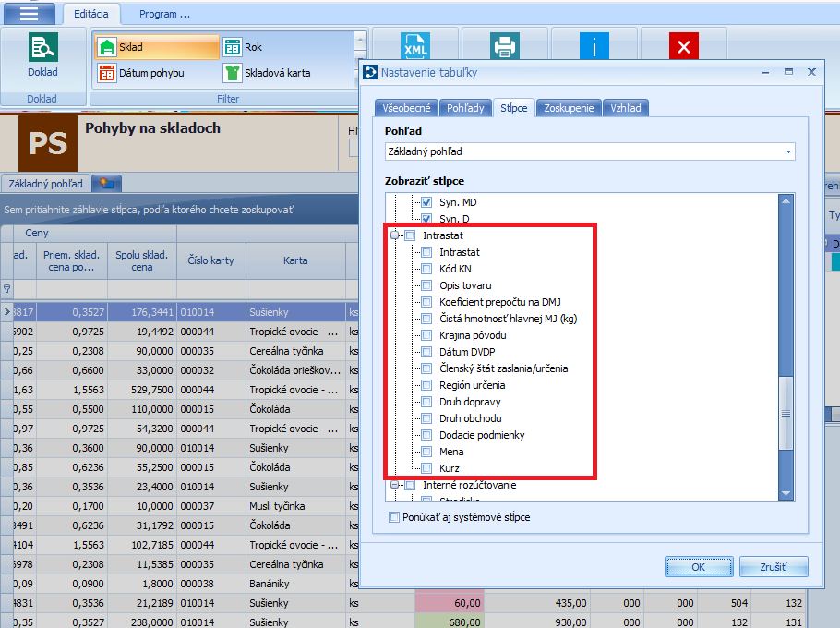
Task: Click the Číslo karty filter field
Action: tap(211, 289)
